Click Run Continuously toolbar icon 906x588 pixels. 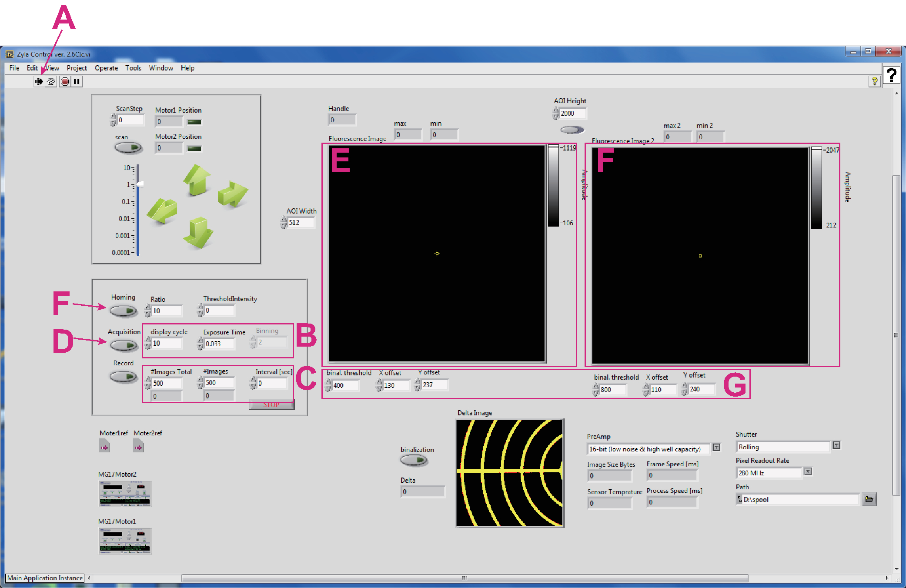[51, 81]
